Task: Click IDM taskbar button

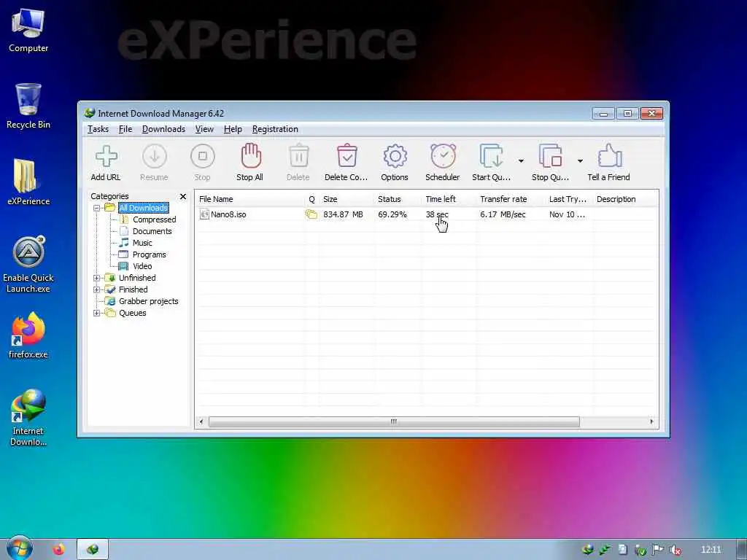Action: [93, 550]
